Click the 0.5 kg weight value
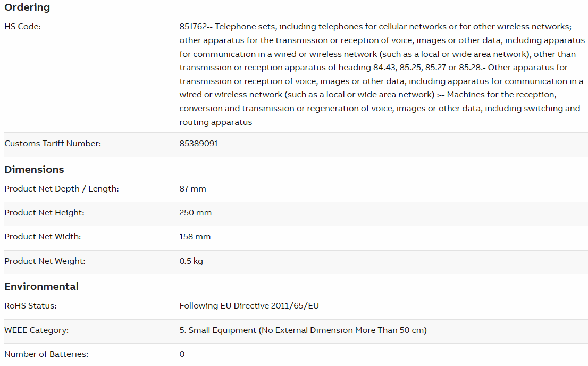The image size is (588, 366). [191, 261]
